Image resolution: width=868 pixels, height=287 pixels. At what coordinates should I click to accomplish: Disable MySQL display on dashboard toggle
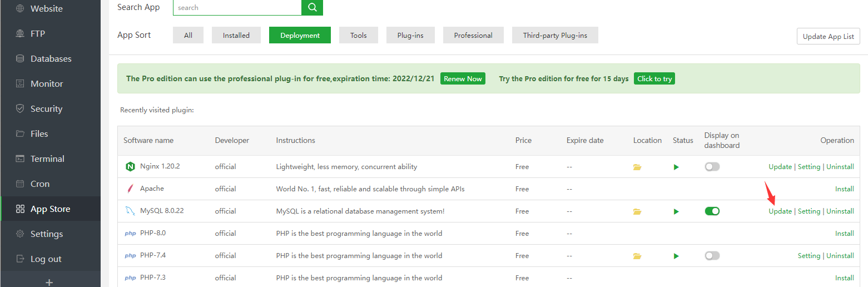coord(712,211)
